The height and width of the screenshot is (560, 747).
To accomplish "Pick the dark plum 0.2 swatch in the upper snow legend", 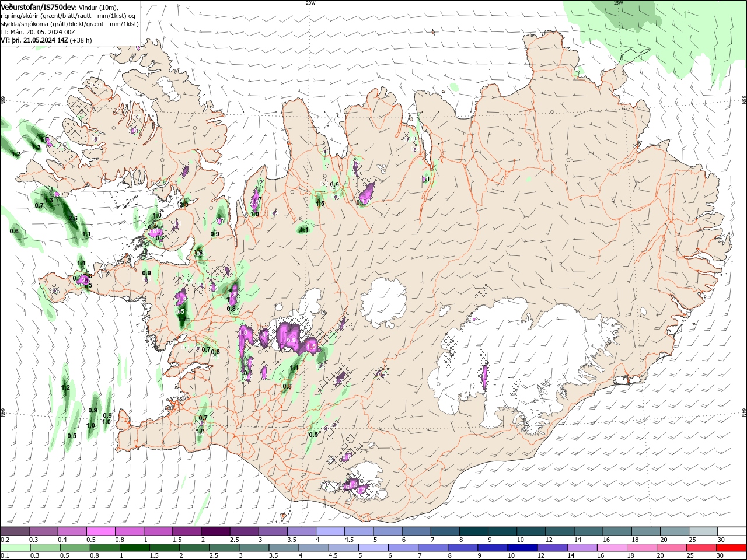I will pos(15,531).
